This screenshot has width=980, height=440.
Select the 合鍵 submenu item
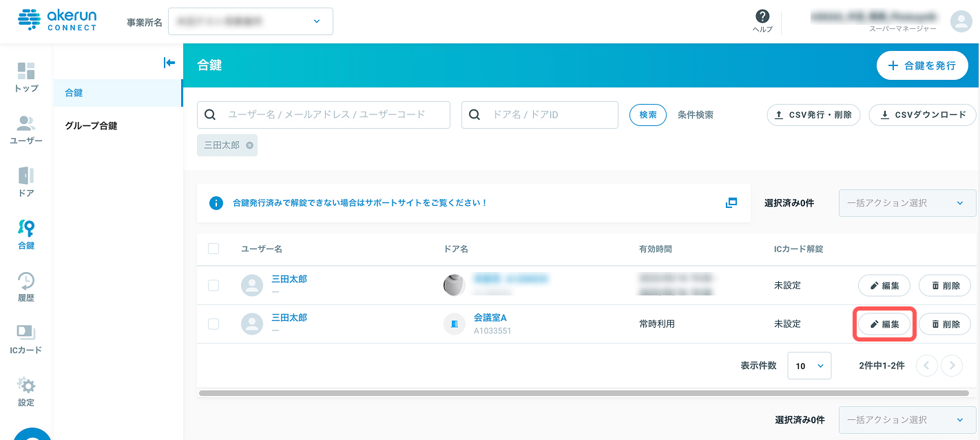pos(118,93)
